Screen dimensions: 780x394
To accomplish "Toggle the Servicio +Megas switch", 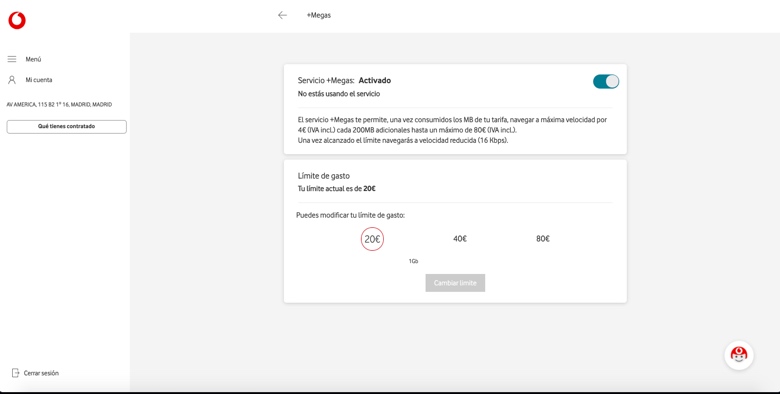I will pos(606,82).
